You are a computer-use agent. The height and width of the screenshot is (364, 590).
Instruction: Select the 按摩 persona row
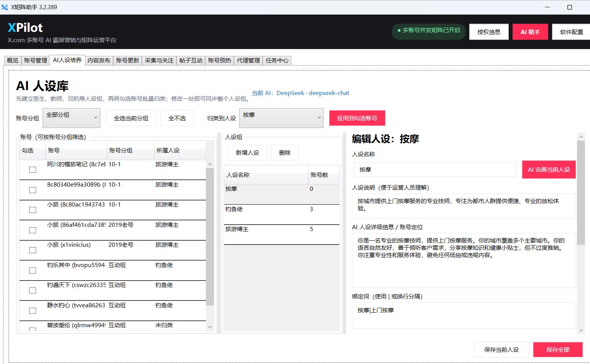pos(281,194)
